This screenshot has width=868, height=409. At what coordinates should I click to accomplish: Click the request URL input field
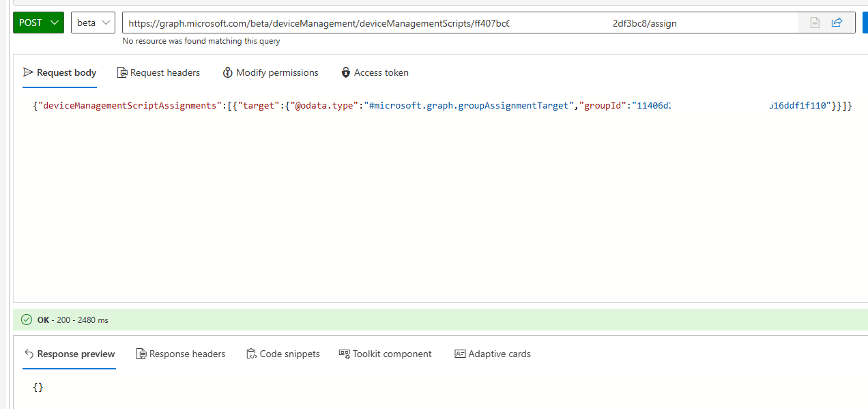409,22
